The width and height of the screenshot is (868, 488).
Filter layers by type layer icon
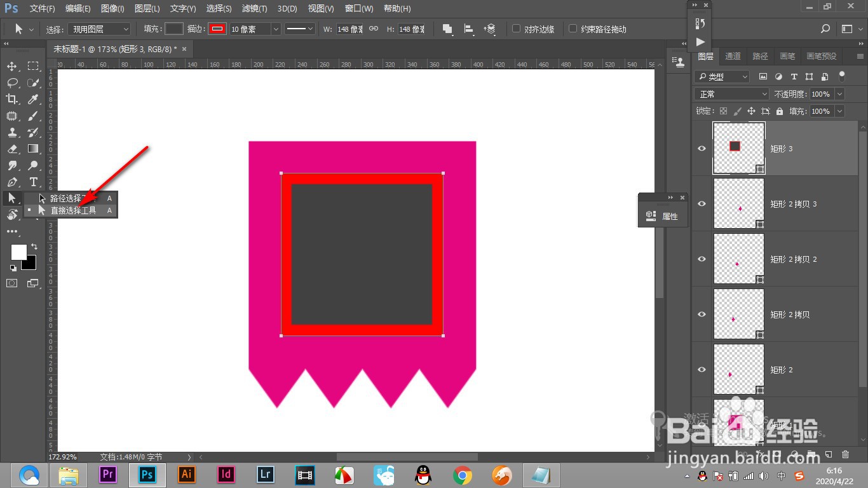[794, 76]
